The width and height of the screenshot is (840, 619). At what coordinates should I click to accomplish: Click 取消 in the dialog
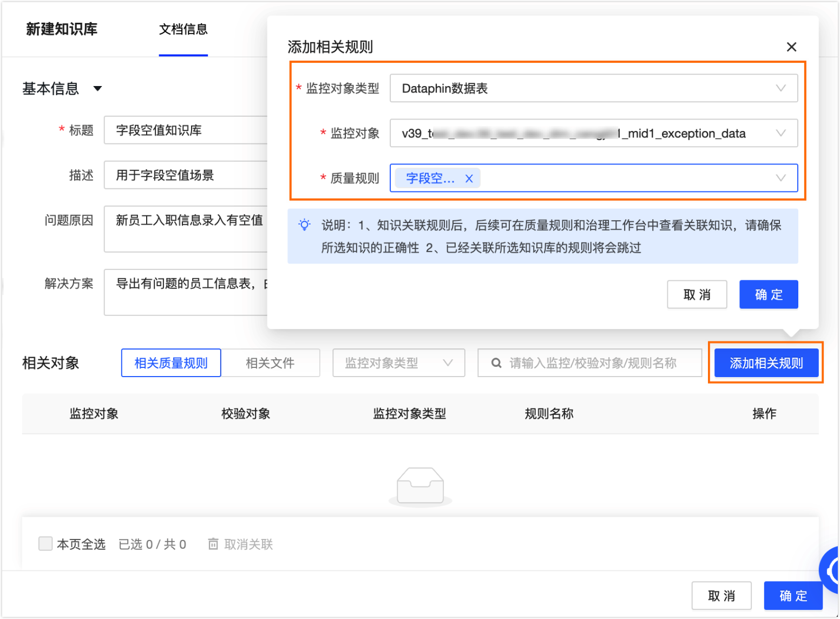pyautogui.click(x=697, y=294)
